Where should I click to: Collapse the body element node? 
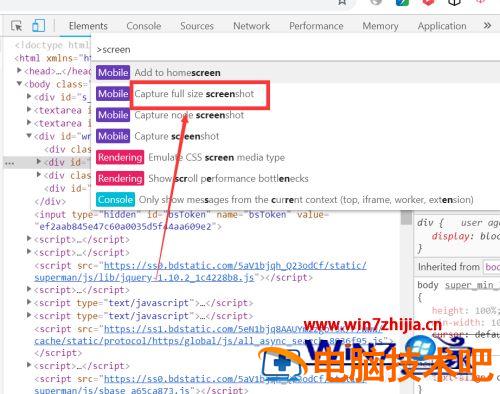point(19,84)
